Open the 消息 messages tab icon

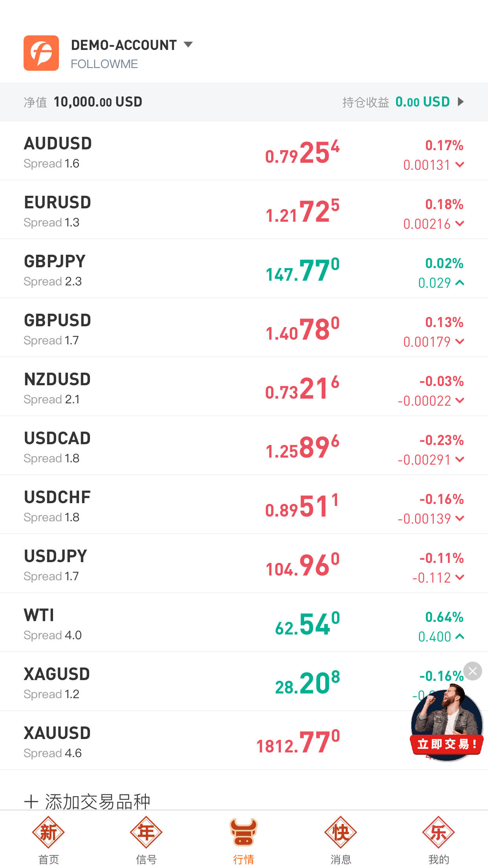click(341, 832)
